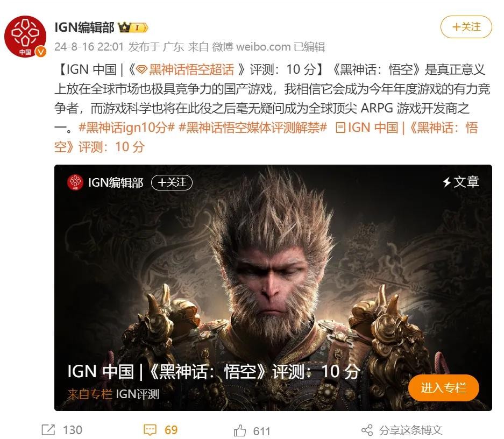
Task: Open comments via the 69 comment icon
Action: (150, 430)
